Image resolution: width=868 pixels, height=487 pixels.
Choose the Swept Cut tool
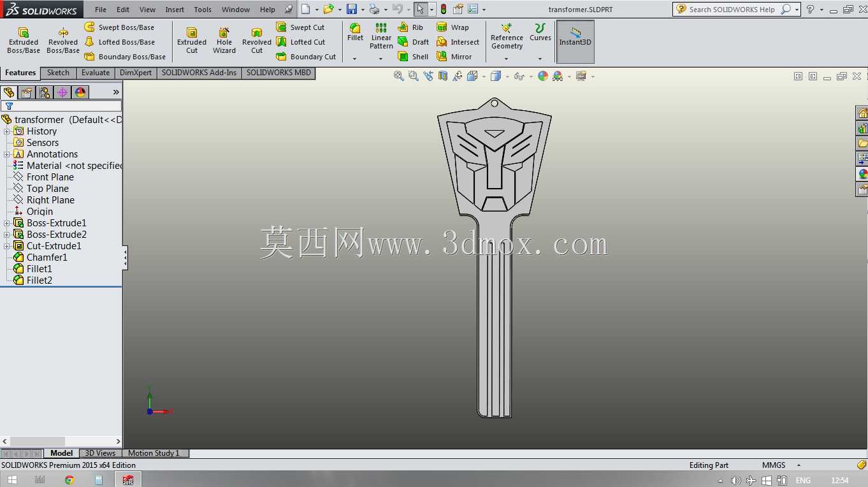300,27
